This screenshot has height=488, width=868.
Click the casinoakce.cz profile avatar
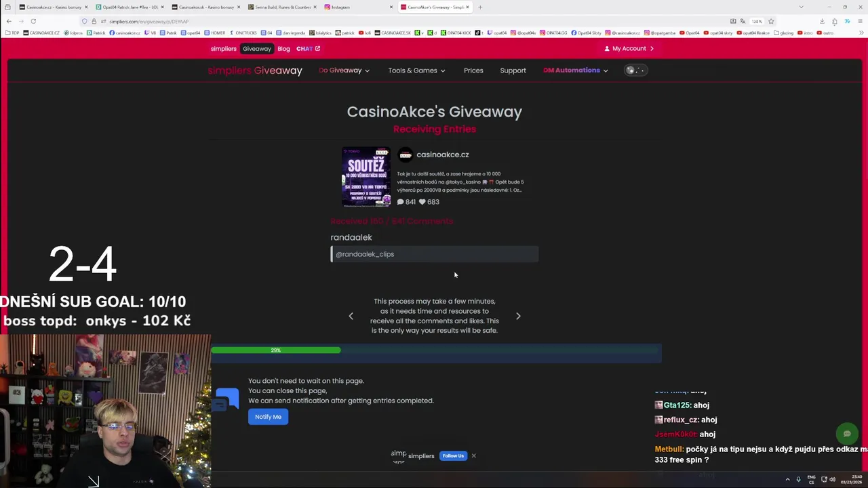405,155
